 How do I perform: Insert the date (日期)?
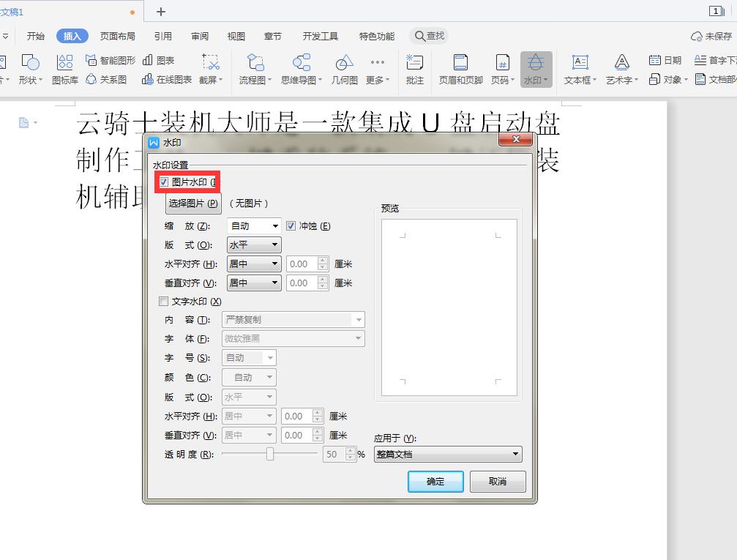click(665, 60)
